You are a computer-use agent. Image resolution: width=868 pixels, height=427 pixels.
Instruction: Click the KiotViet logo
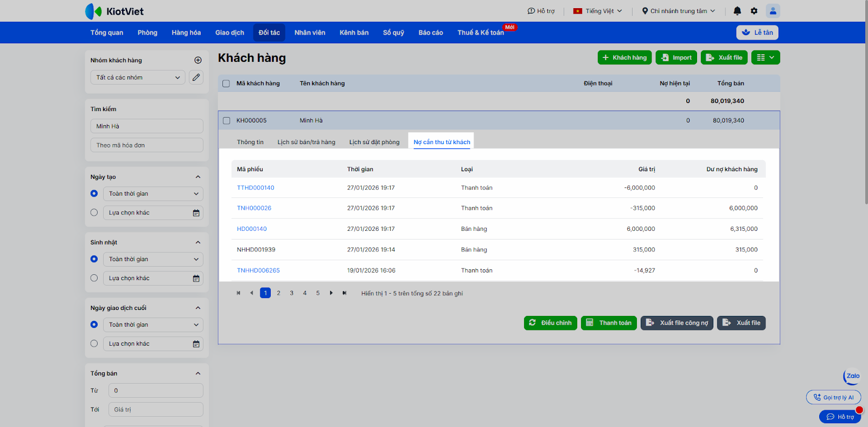coord(114,11)
